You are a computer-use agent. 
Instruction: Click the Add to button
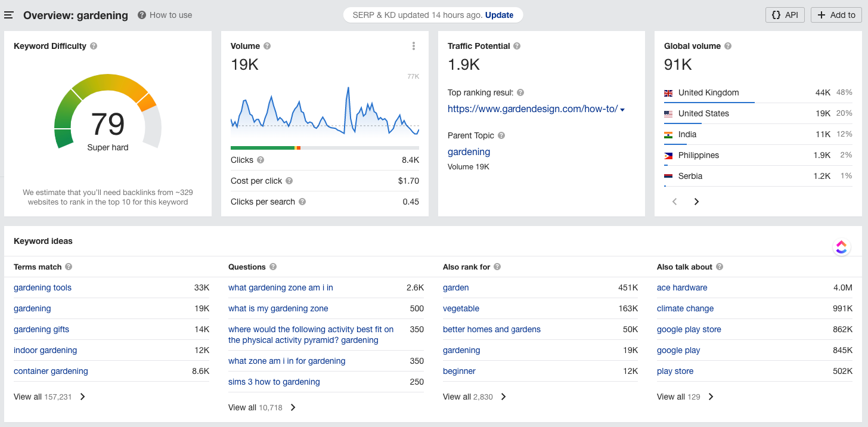tap(836, 15)
